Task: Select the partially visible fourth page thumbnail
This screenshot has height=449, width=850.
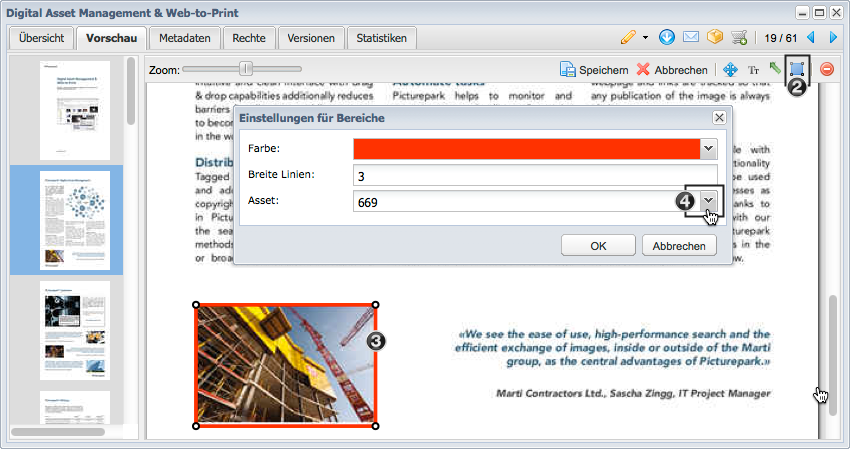Action: [x=75, y=407]
